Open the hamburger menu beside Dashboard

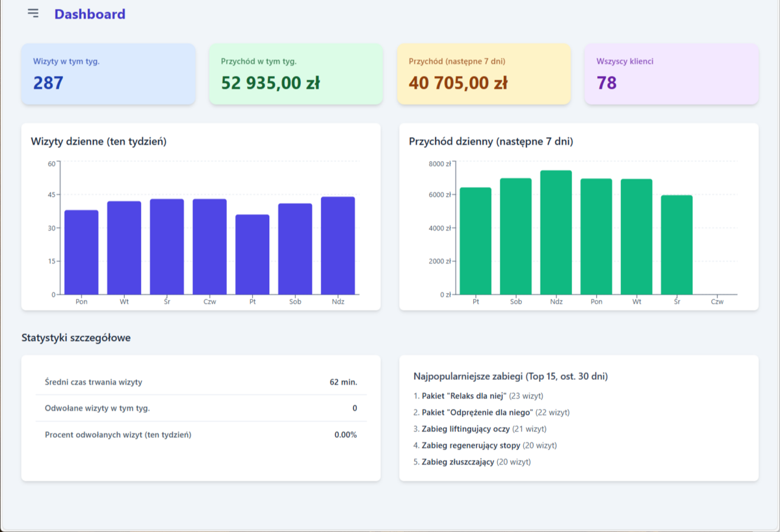pos(33,14)
